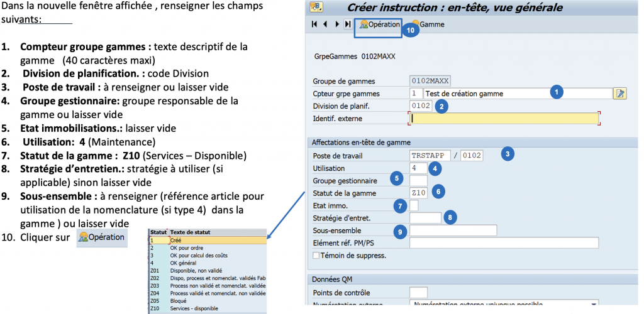
Task: Click the Sous-ensemble input field
Action: (x=453, y=230)
